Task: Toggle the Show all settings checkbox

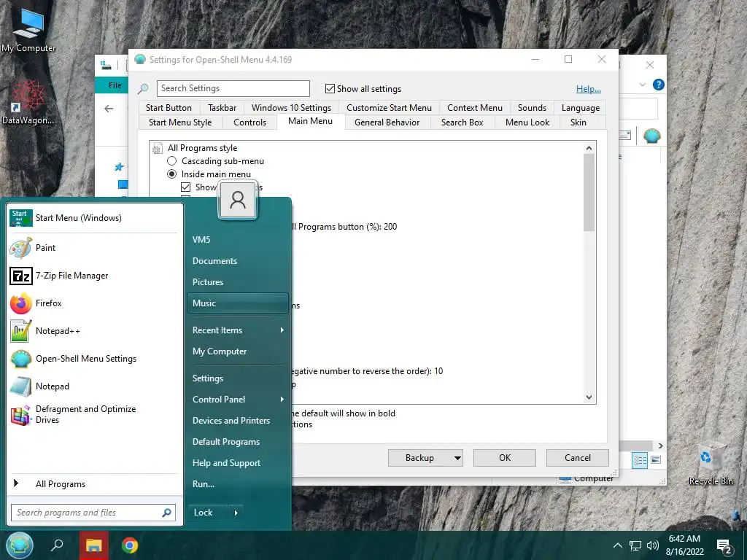Action: pos(330,88)
